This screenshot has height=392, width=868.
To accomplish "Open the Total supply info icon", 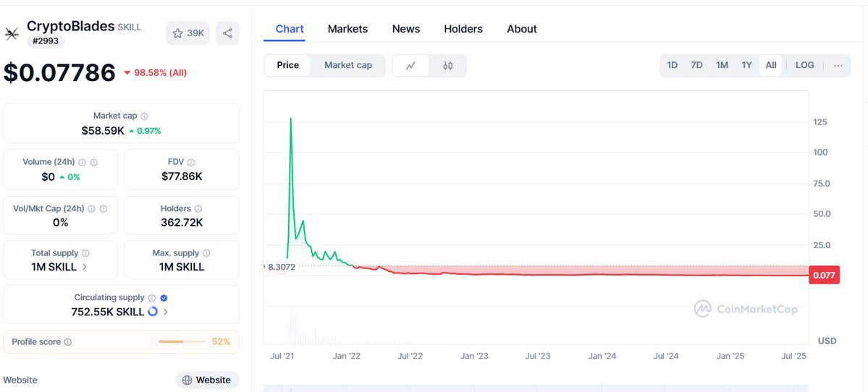I will 85,252.
